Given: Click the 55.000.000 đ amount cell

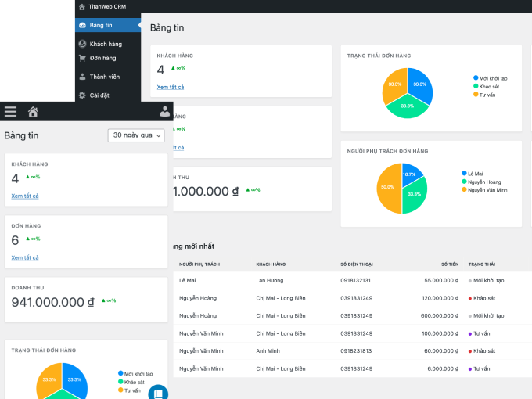Looking at the screenshot, I should point(441,281).
